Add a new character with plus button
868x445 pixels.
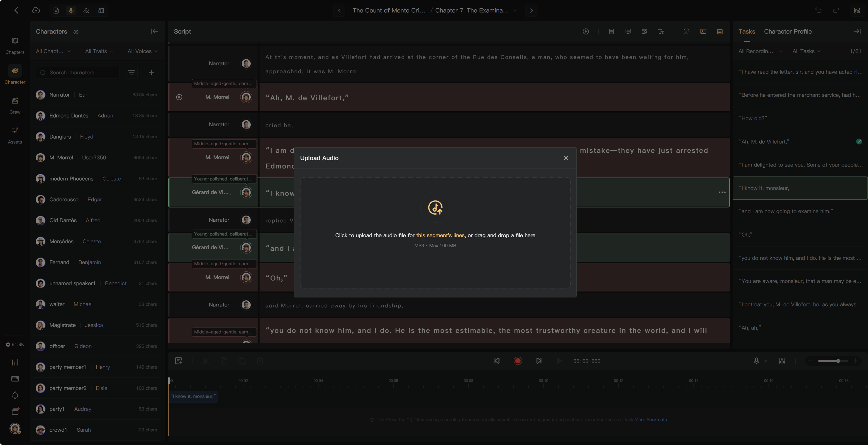coord(151,72)
